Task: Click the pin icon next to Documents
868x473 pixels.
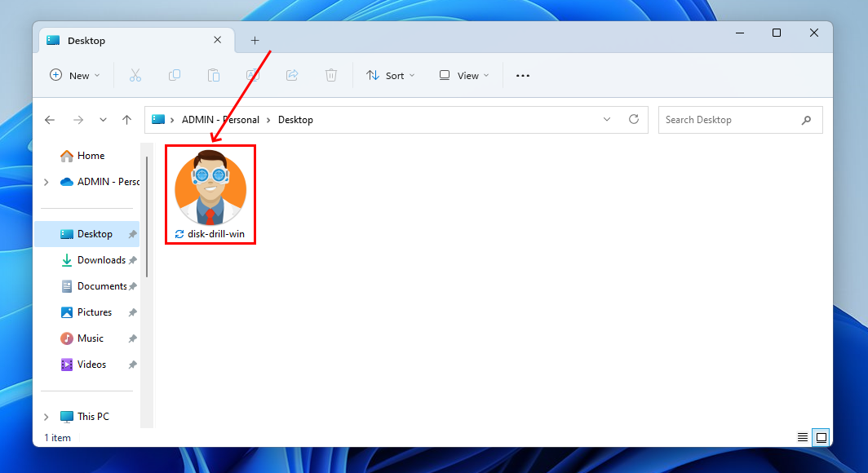Action: [x=132, y=286]
